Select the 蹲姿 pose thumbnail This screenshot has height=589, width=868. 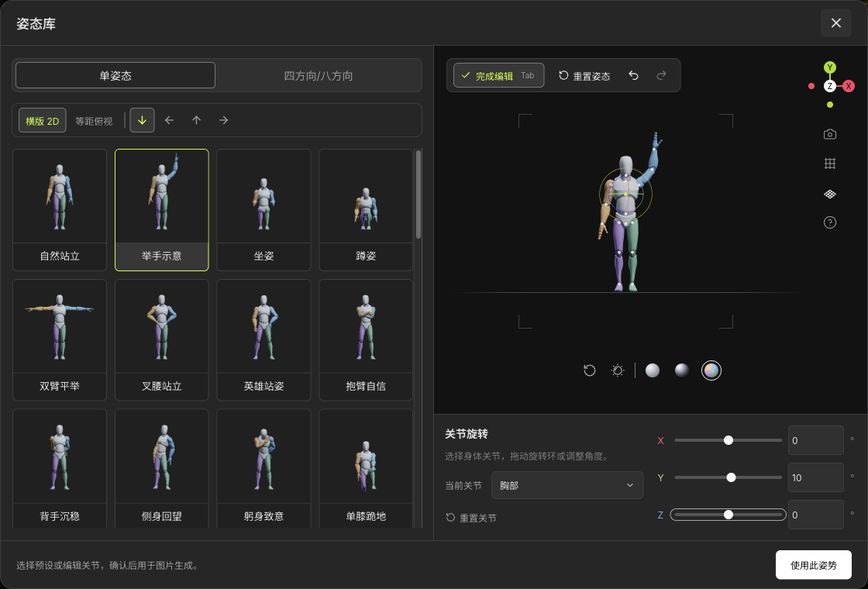click(x=366, y=210)
